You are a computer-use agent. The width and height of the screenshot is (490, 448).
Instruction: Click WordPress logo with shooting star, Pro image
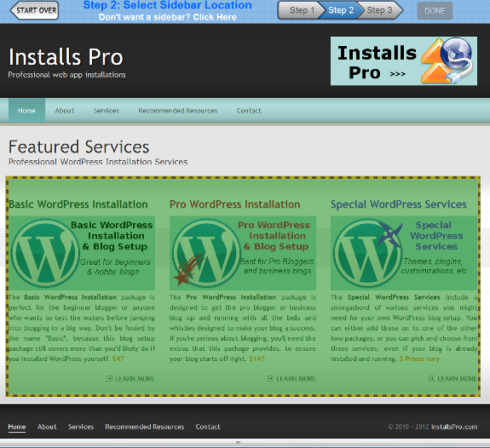pos(206,253)
